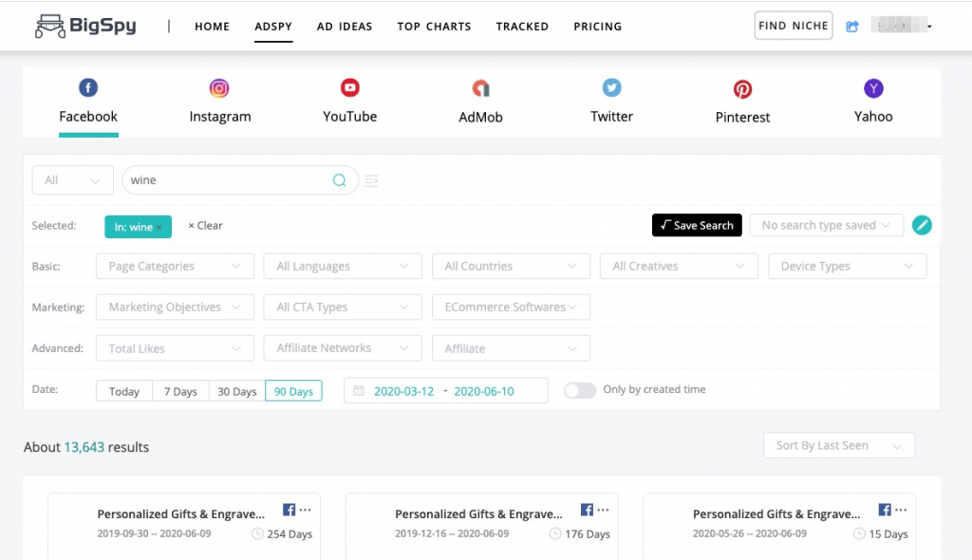972x560 pixels.
Task: Open the 'No search type saved' dropdown
Action: (827, 225)
